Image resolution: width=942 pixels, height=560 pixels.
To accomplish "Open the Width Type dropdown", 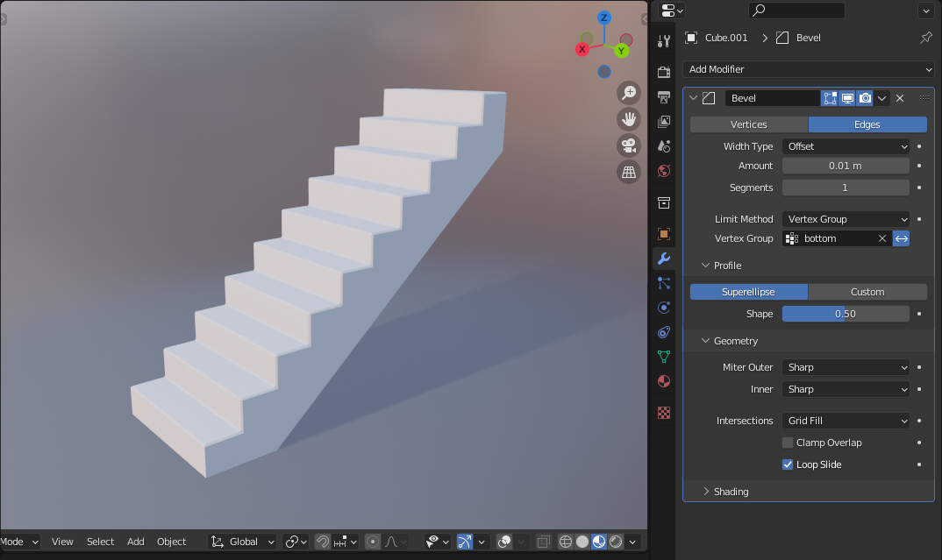I will pyautogui.click(x=846, y=146).
